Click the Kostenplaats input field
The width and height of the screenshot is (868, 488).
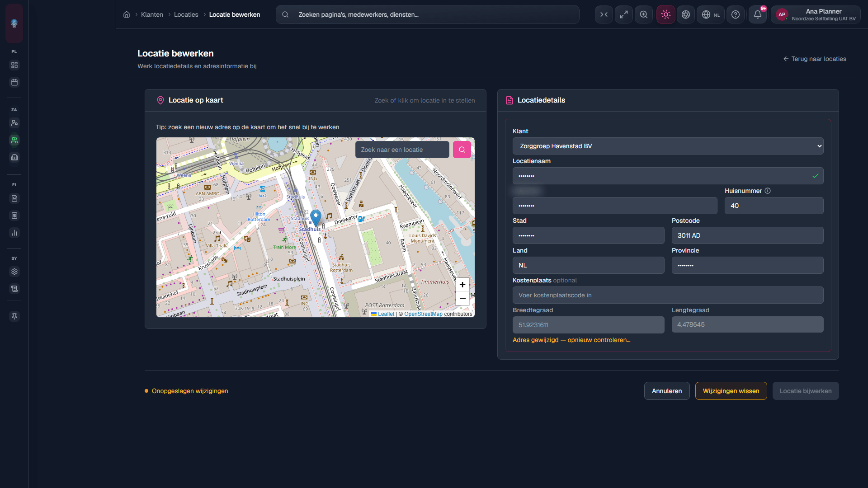pyautogui.click(x=668, y=295)
